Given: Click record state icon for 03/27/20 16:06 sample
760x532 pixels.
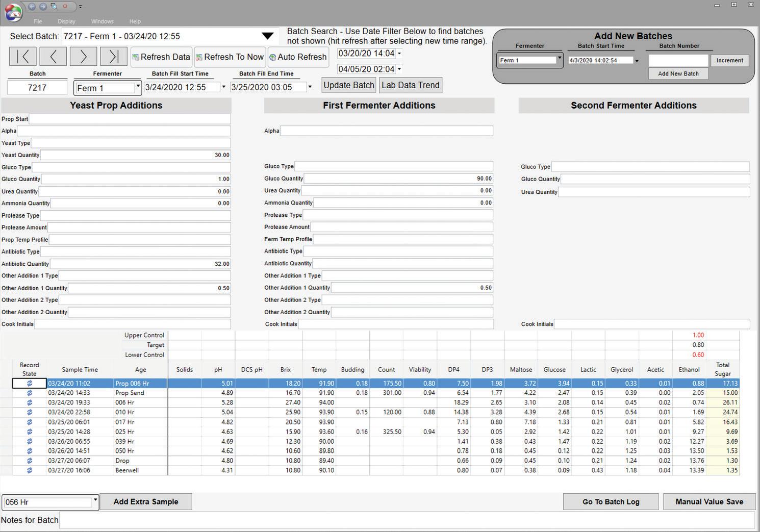Looking at the screenshot, I should click(x=30, y=471).
